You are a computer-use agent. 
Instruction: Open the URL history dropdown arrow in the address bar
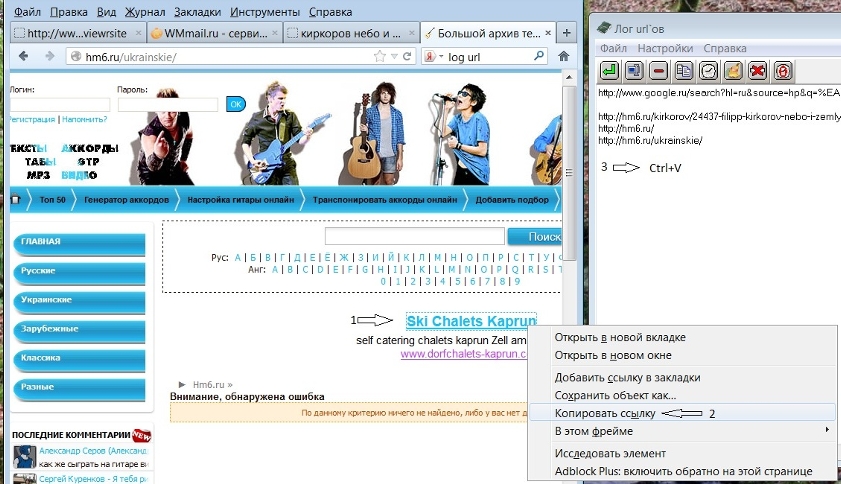pos(394,56)
